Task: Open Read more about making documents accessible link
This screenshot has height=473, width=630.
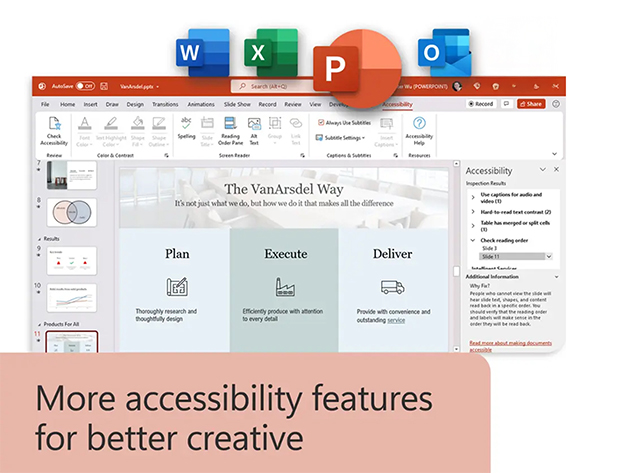Action: click(508, 346)
